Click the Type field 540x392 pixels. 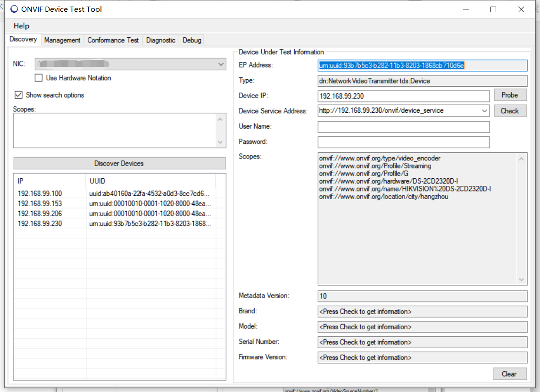(422, 81)
